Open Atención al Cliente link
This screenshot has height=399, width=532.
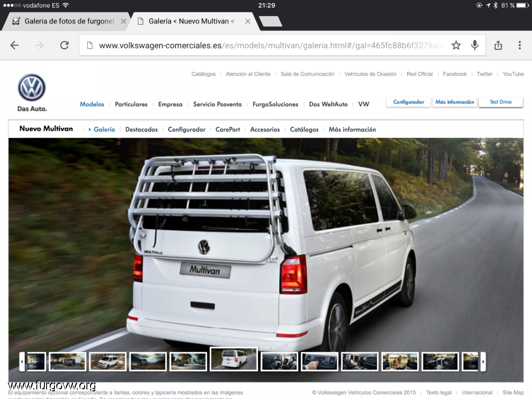(x=248, y=74)
